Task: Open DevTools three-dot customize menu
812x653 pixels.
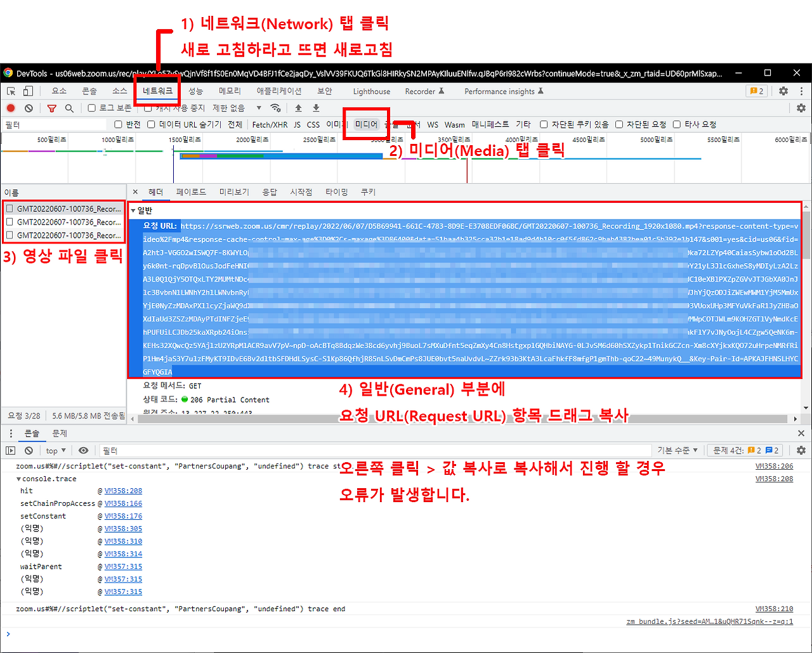Action: click(801, 91)
